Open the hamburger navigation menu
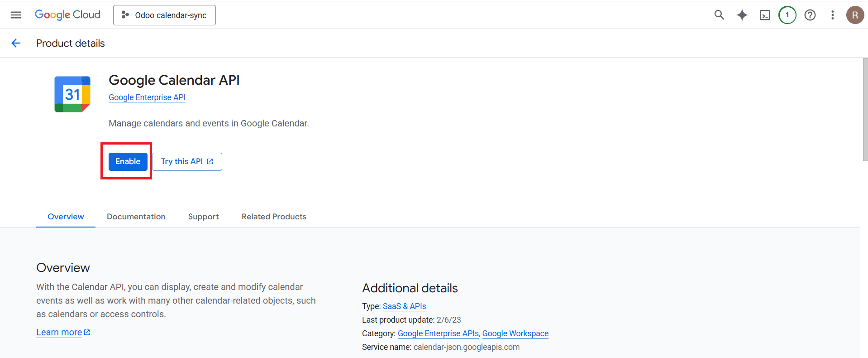 [x=16, y=15]
